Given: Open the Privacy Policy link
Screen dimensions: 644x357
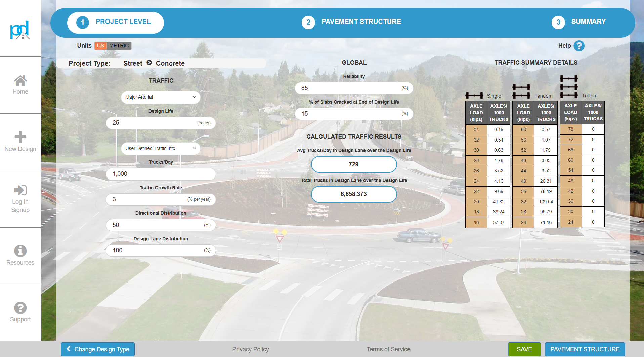Looking at the screenshot, I should (250, 349).
